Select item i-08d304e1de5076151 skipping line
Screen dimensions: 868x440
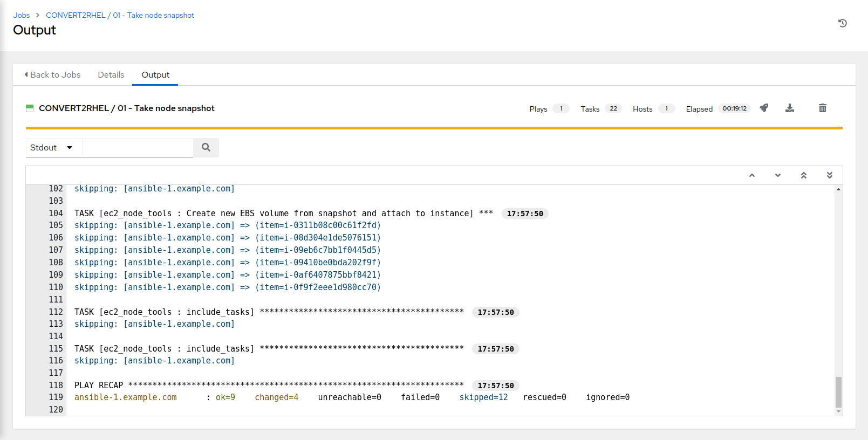[x=228, y=238]
